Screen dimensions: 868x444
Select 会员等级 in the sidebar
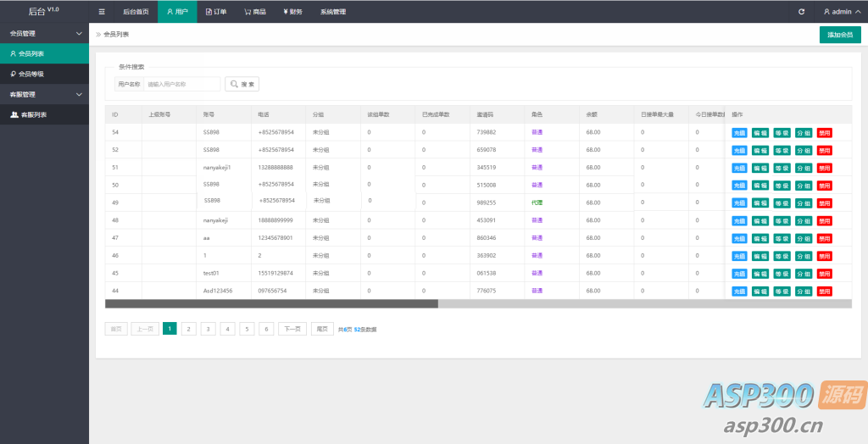click(x=44, y=74)
